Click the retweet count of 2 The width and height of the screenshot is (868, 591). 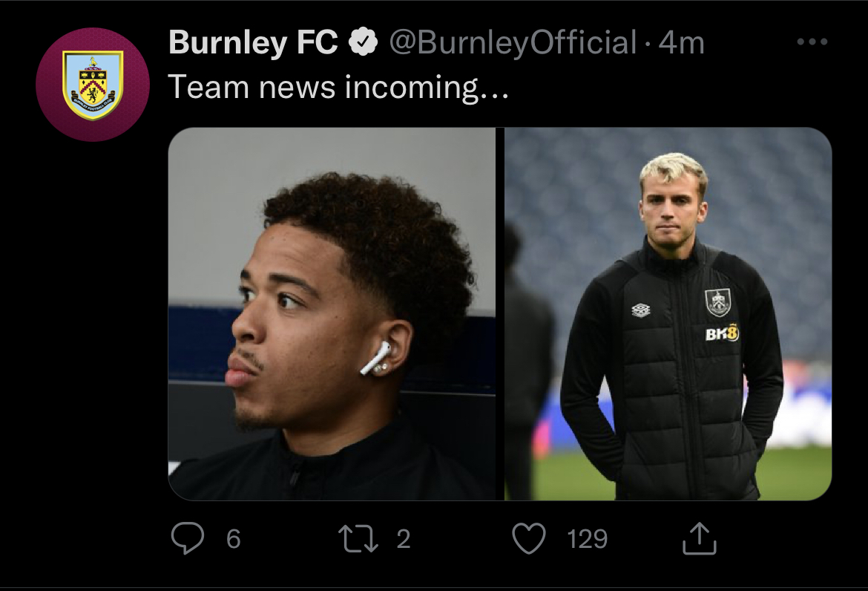(x=403, y=539)
